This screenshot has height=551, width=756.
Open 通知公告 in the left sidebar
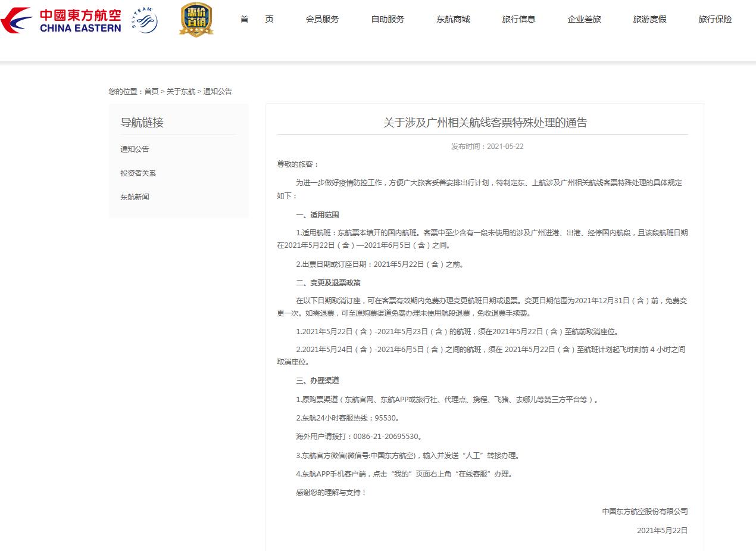[135, 149]
